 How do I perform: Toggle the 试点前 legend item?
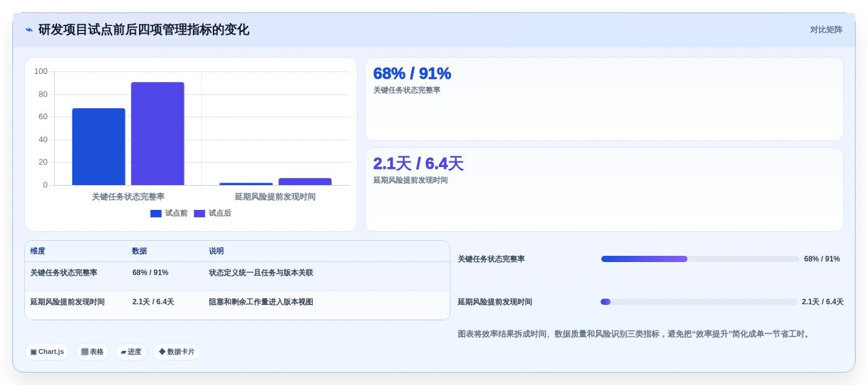coord(169,213)
